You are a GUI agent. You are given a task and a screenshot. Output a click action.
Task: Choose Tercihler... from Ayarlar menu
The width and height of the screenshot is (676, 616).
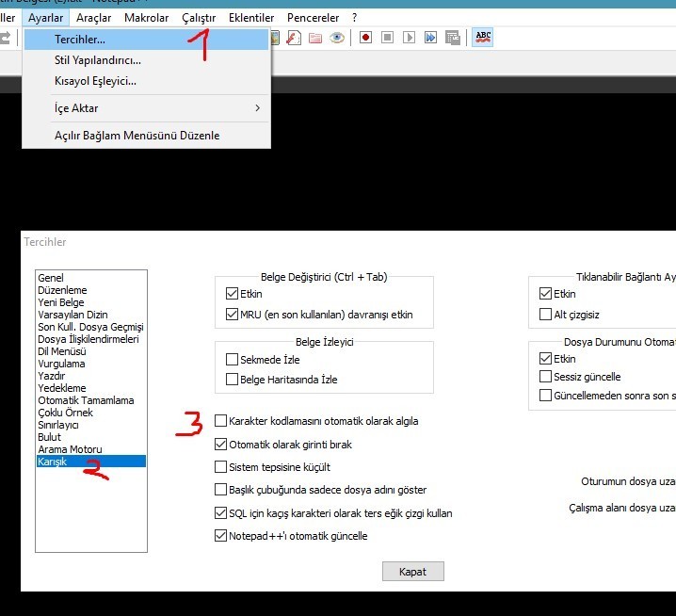point(147,40)
